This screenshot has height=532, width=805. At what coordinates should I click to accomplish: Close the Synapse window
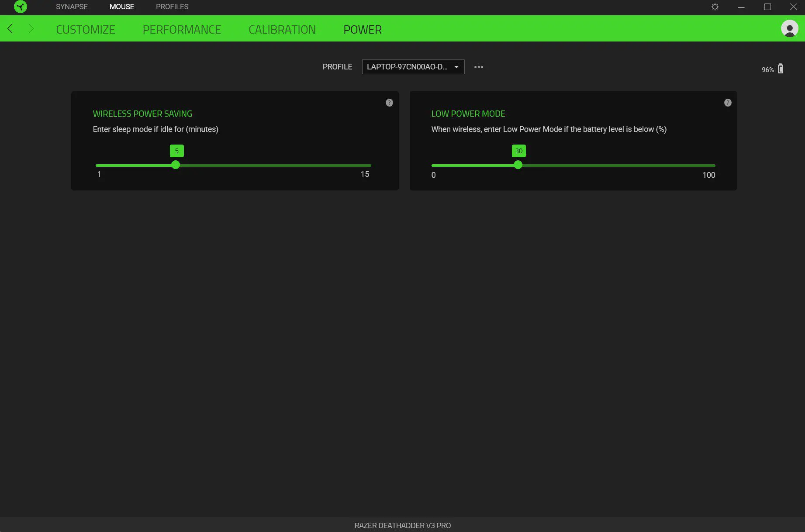794,7
